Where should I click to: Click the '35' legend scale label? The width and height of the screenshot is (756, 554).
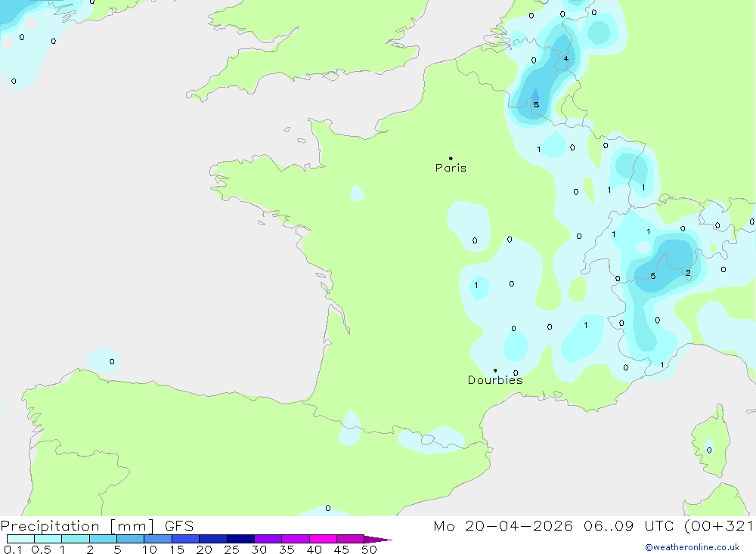tap(287, 549)
